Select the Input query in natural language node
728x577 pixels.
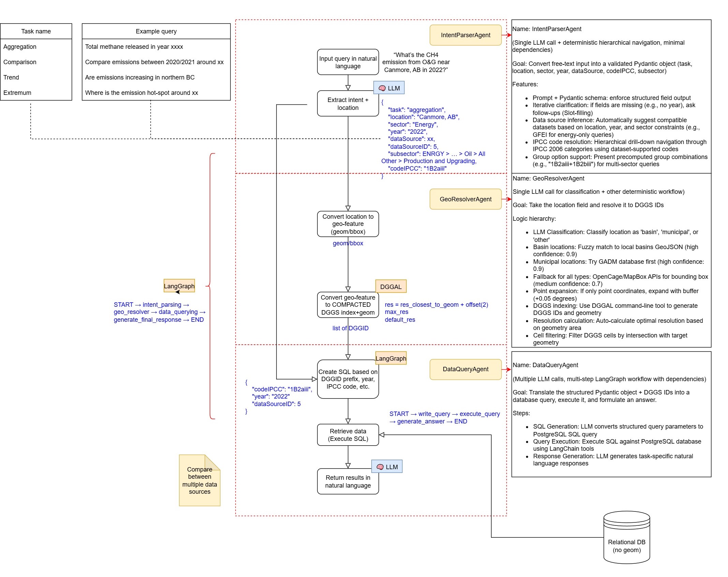click(348, 62)
